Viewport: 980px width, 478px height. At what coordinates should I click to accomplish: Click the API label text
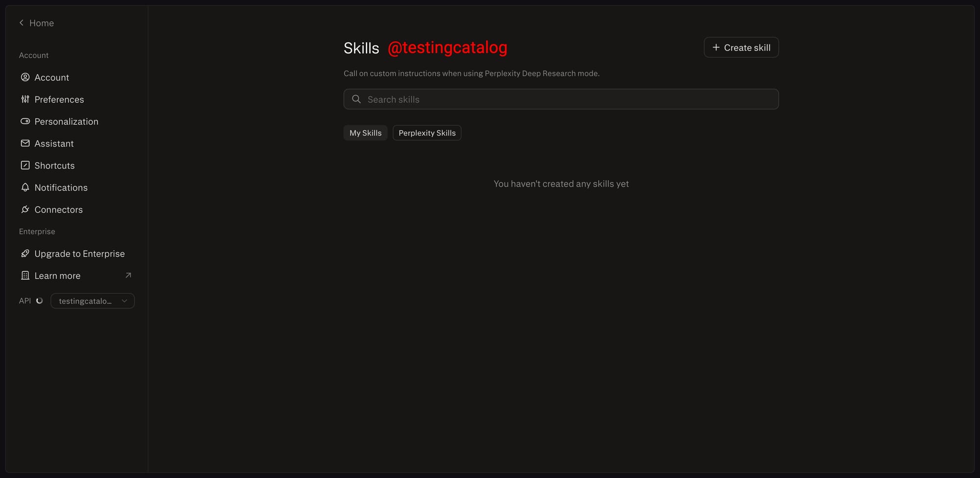(x=25, y=301)
